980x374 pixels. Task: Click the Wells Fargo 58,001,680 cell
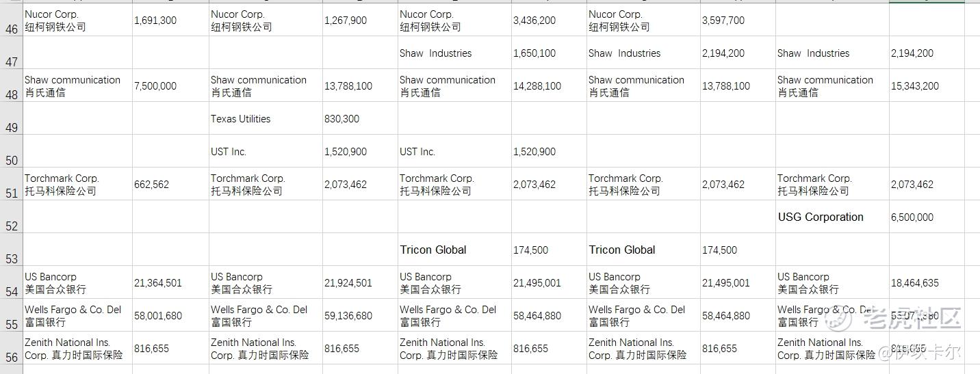[170, 316]
